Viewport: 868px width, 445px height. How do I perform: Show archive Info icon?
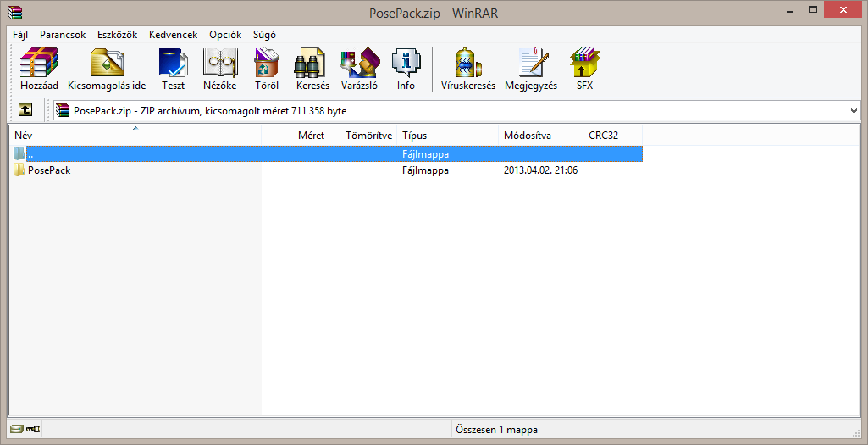tap(406, 63)
